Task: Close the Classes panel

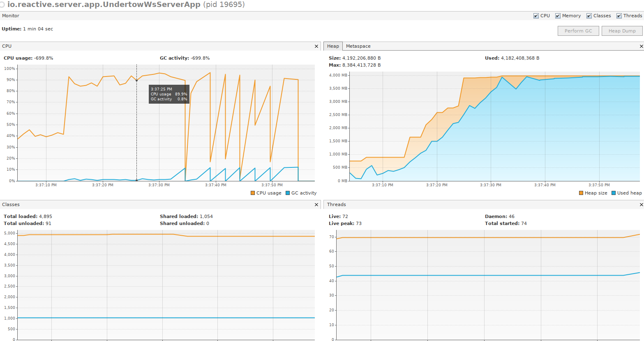Action: pyautogui.click(x=316, y=204)
